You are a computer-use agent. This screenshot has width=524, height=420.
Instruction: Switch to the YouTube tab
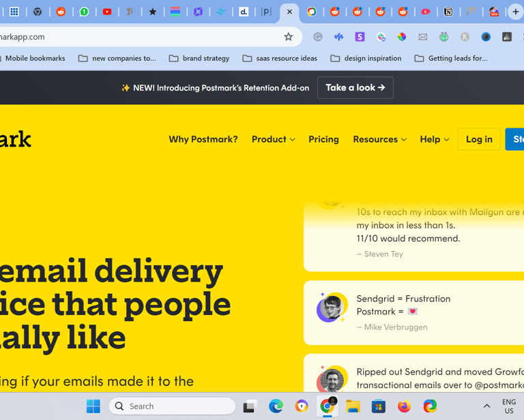point(107,12)
